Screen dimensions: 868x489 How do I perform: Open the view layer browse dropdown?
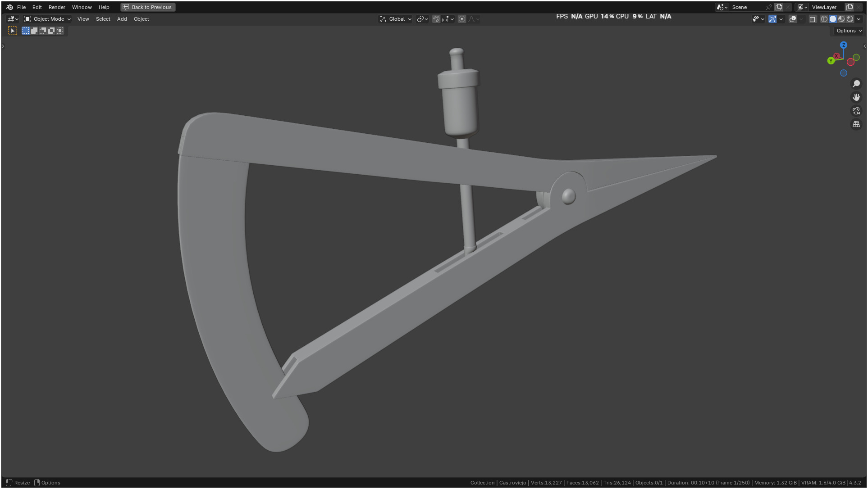tap(802, 7)
